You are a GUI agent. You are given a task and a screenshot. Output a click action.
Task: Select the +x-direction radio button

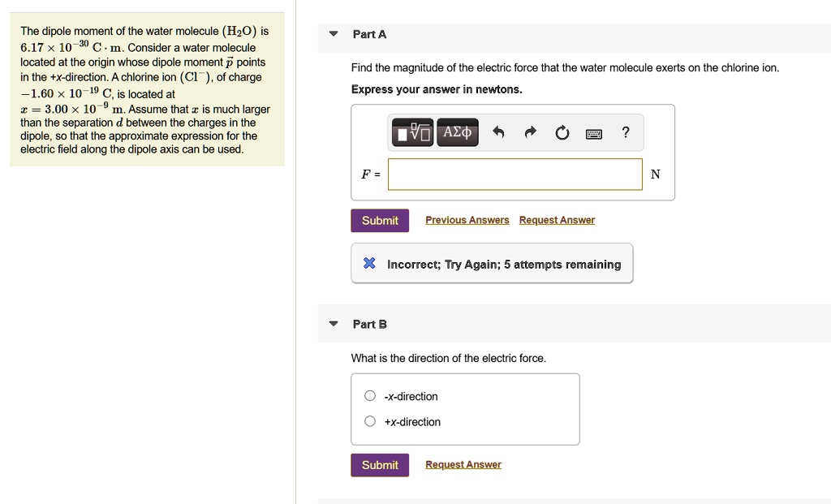click(370, 421)
